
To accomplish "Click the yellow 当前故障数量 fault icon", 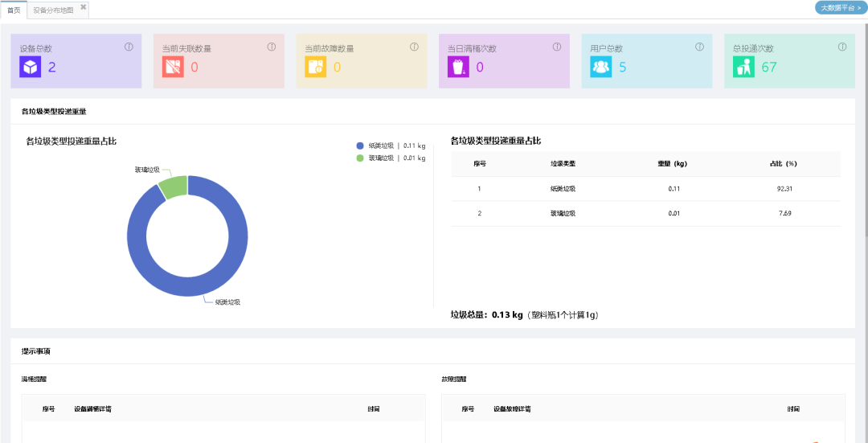I will pyautogui.click(x=315, y=68).
